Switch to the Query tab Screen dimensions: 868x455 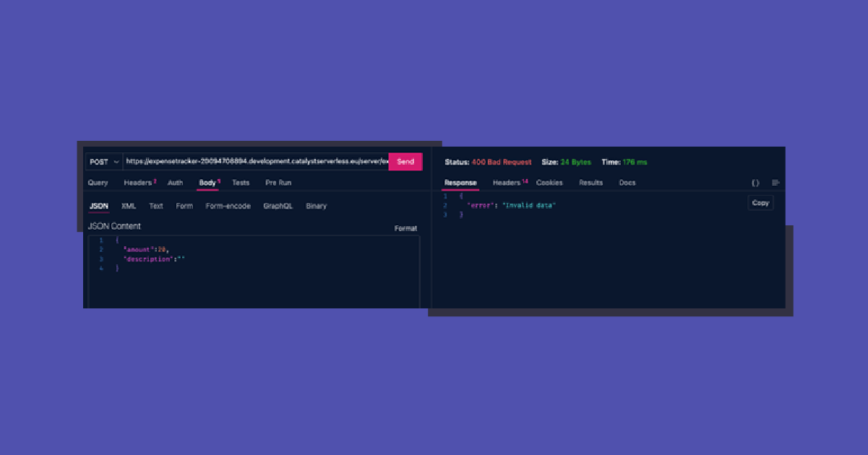[x=98, y=183]
